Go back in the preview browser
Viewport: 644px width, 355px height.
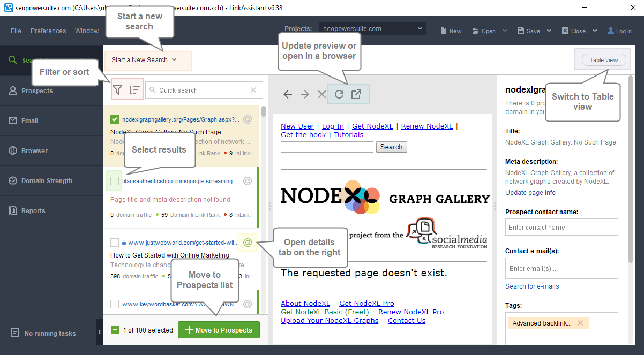coord(288,94)
